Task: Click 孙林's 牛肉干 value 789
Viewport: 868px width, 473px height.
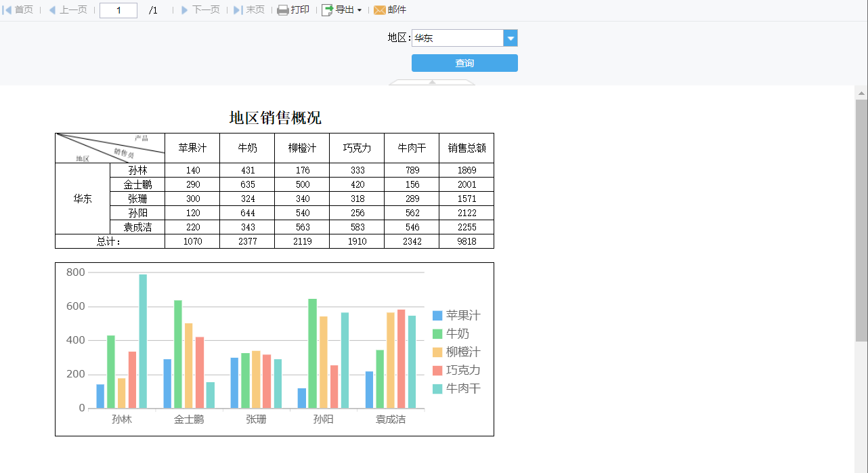Action: click(412, 170)
